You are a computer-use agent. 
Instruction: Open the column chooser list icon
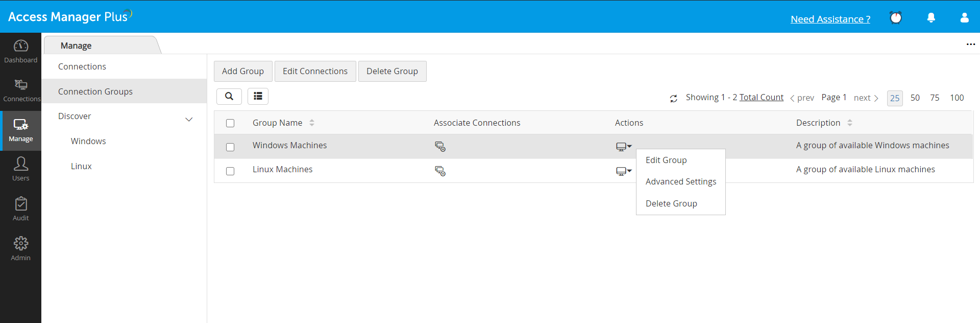point(258,96)
